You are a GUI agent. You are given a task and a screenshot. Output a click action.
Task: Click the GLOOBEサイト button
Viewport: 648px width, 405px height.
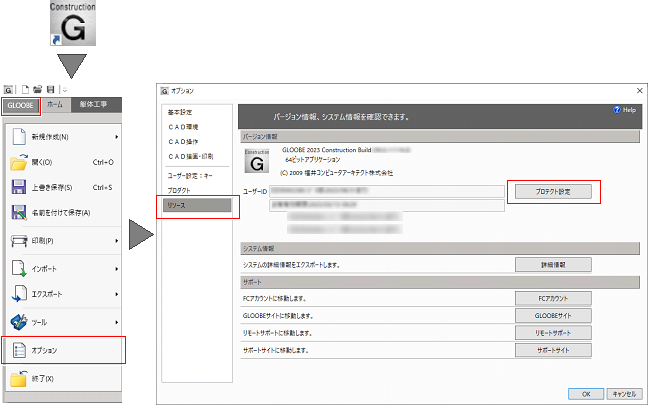(553, 316)
